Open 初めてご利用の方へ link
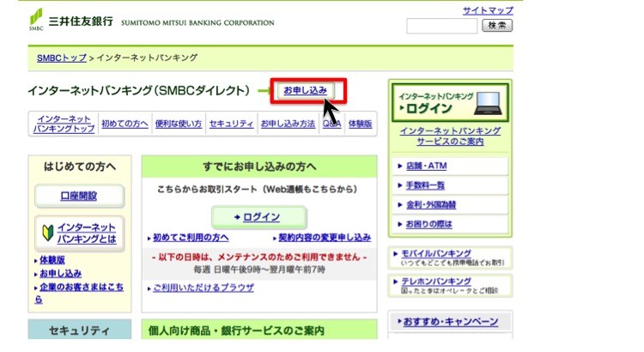The width and height of the screenshot is (644, 352). (191, 238)
